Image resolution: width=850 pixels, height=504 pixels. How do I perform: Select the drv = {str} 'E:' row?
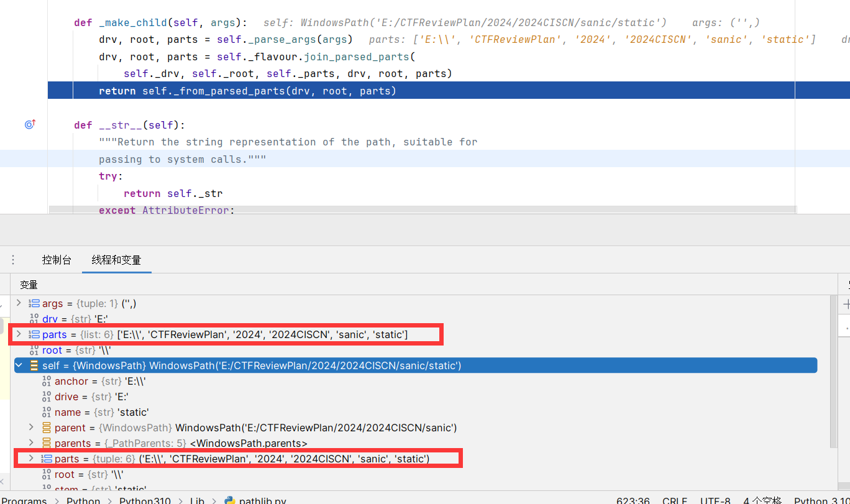(x=416, y=319)
